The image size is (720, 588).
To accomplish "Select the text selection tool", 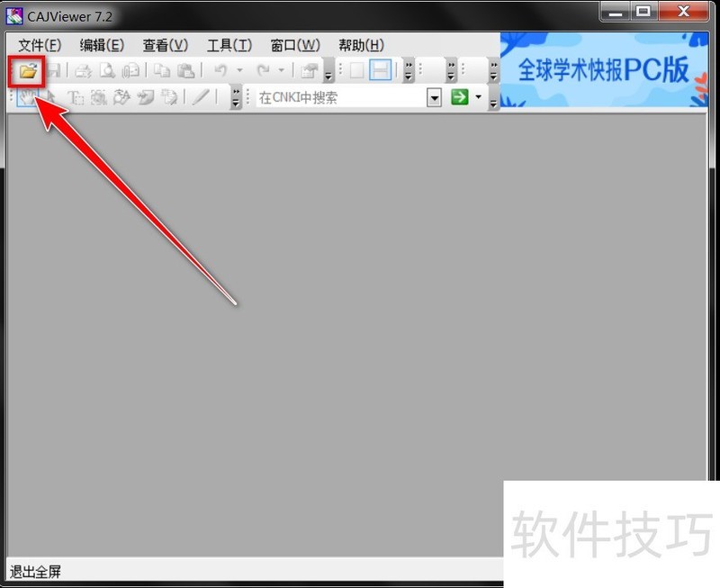I will 76,97.
